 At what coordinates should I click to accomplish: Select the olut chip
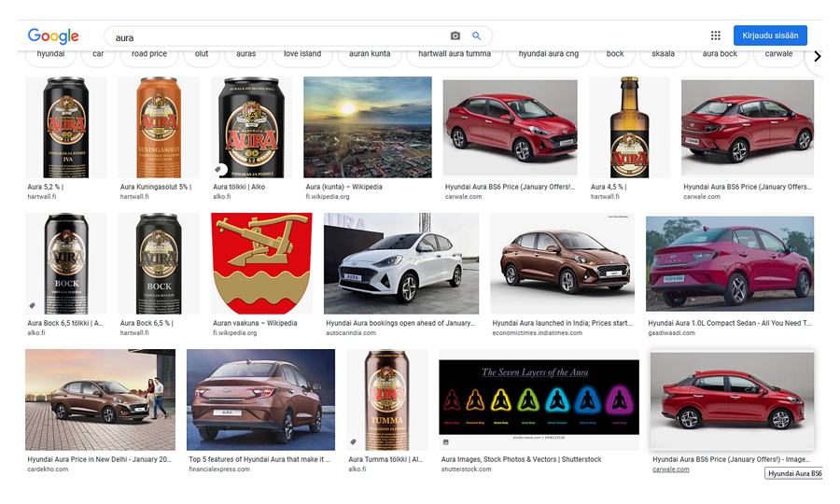click(202, 54)
